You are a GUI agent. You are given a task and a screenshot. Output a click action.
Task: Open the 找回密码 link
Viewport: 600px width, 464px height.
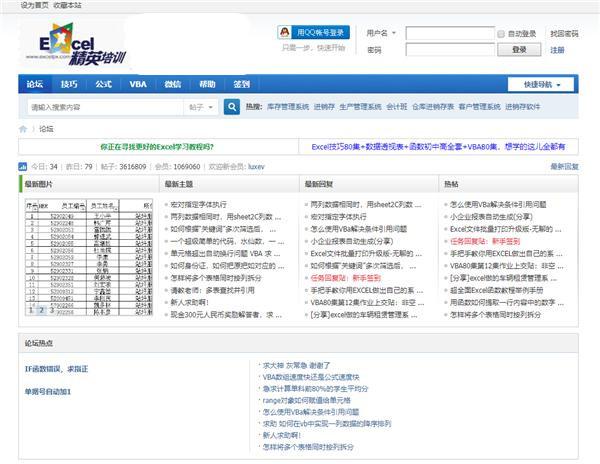tap(564, 34)
